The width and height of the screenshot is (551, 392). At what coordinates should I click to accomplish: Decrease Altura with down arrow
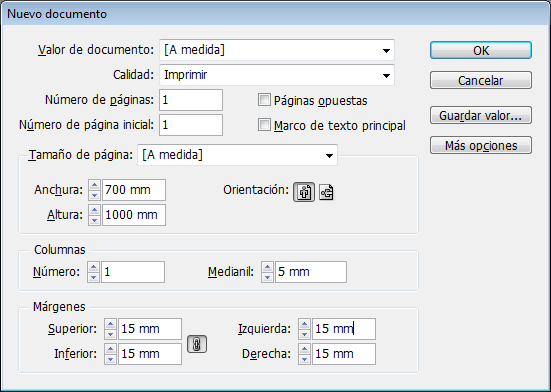click(x=94, y=220)
